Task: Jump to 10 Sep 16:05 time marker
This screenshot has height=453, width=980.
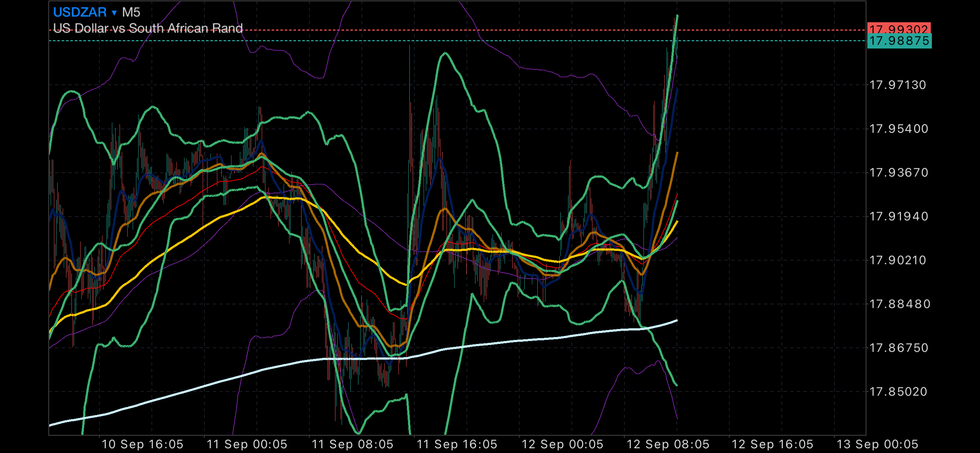Action: coord(142,444)
